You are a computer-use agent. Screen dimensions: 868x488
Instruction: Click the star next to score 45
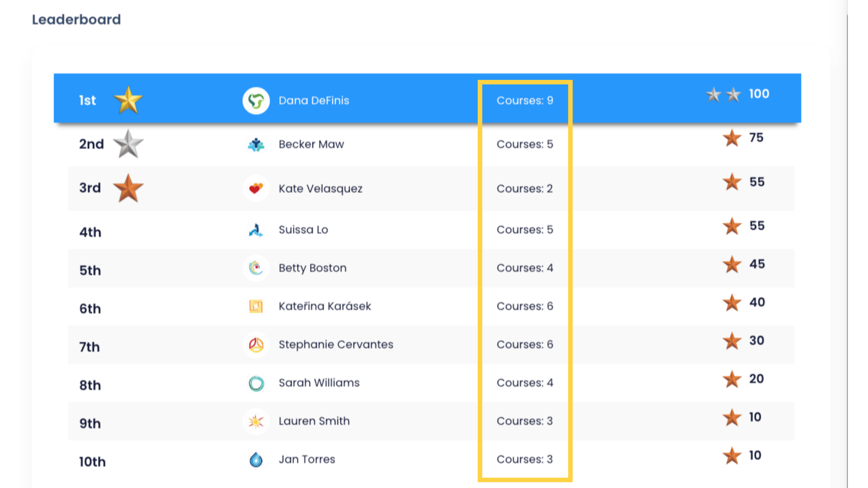(x=732, y=264)
